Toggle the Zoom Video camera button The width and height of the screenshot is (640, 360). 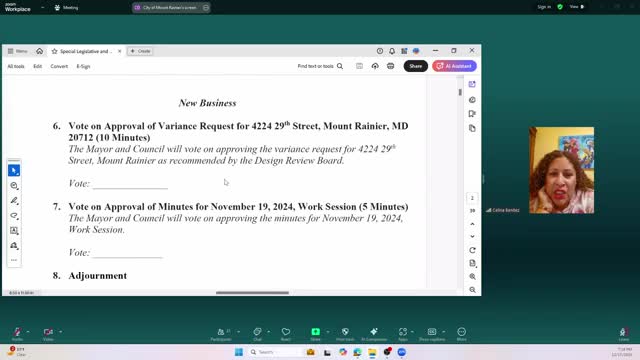(x=48, y=333)
